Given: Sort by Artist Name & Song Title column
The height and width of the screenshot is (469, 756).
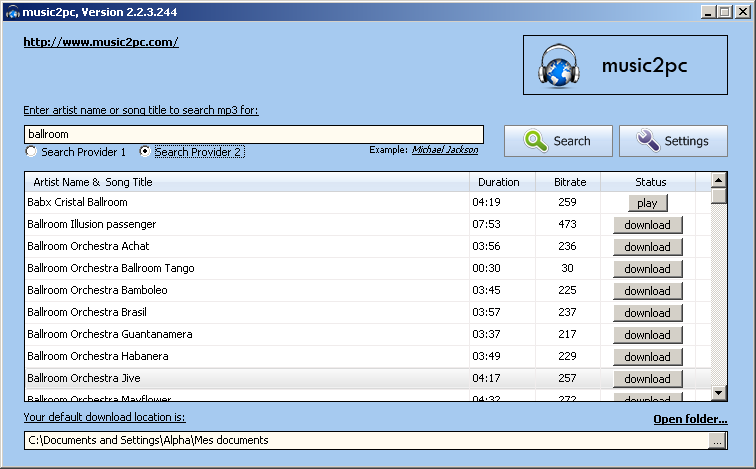Looking at the screenshot, I should coord(247,182).
